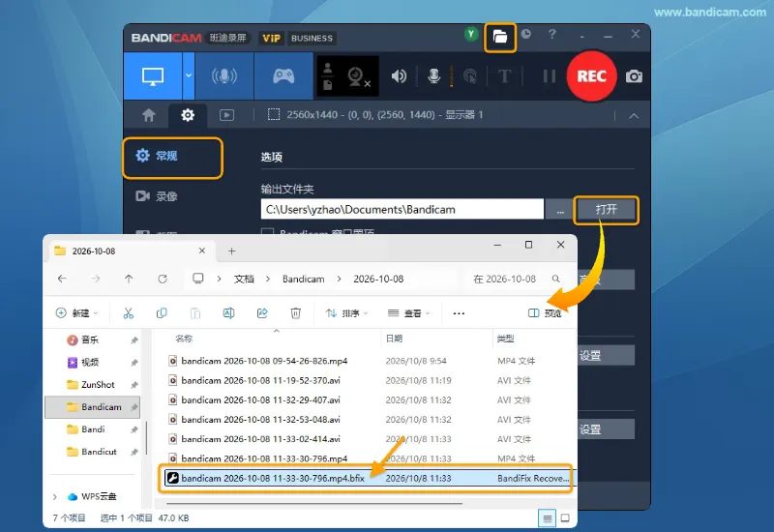This screenshot has width=774, height=532.
Task: Go to Bandicam home tab
Action: [x=149, y=115]
